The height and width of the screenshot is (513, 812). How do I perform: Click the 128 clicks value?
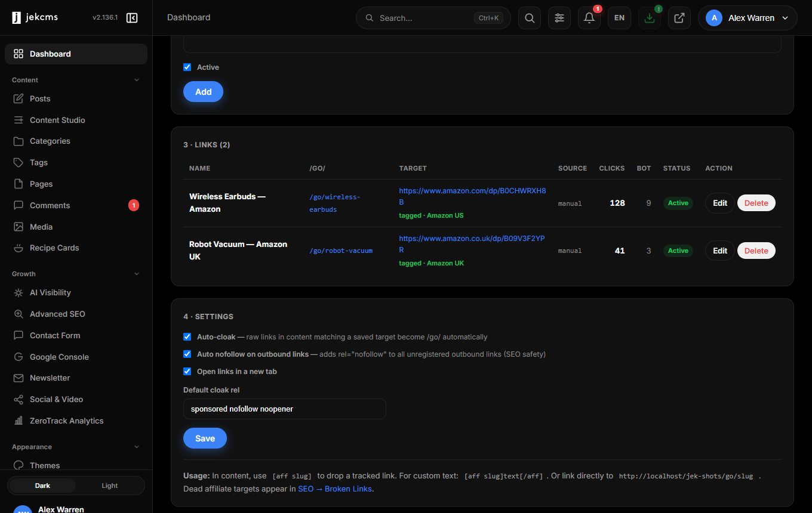coord(617,203)
